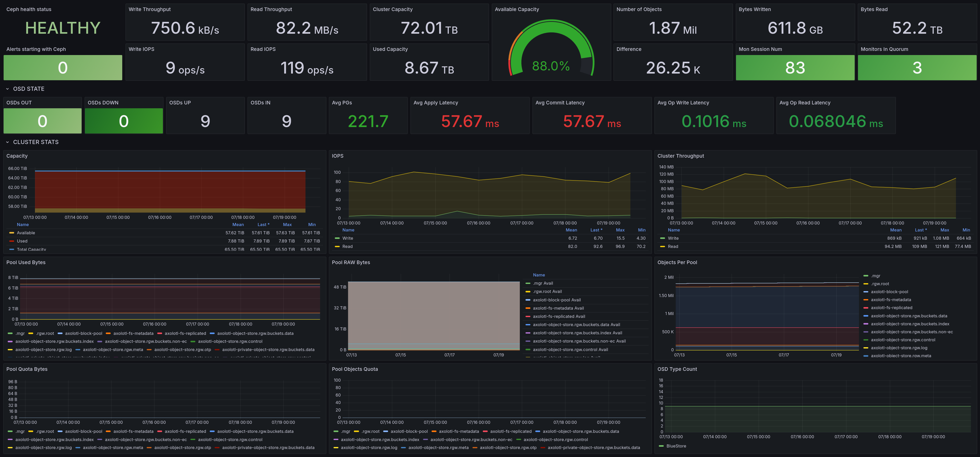Open the Write Throughput panel title menu
This screenshot has height=457, width=980.
[150, 9]
